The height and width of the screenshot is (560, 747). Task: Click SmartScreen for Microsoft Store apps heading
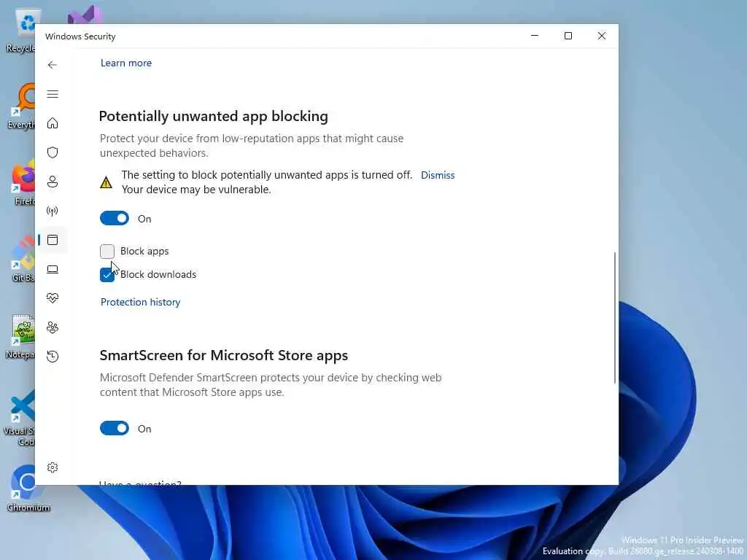coord(224,355)
